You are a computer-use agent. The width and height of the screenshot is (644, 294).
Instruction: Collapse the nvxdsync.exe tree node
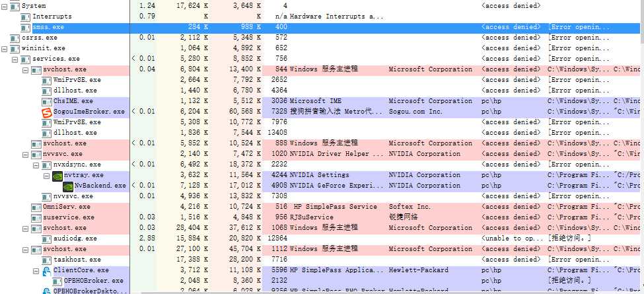pos(36,165)
